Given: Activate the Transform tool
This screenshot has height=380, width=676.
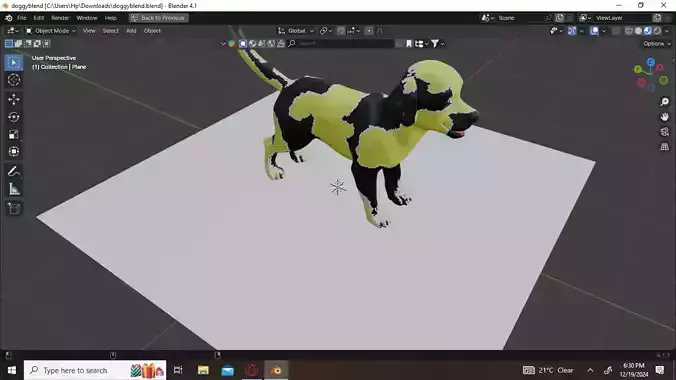Looking at the screenshot, I should (14, 151).
